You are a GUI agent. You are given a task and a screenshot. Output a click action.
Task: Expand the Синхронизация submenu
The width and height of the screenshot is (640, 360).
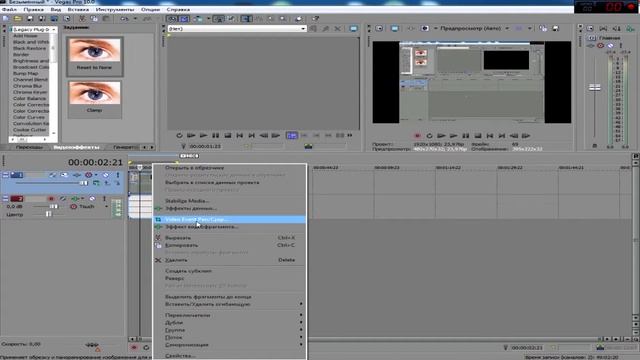[229, 344]
